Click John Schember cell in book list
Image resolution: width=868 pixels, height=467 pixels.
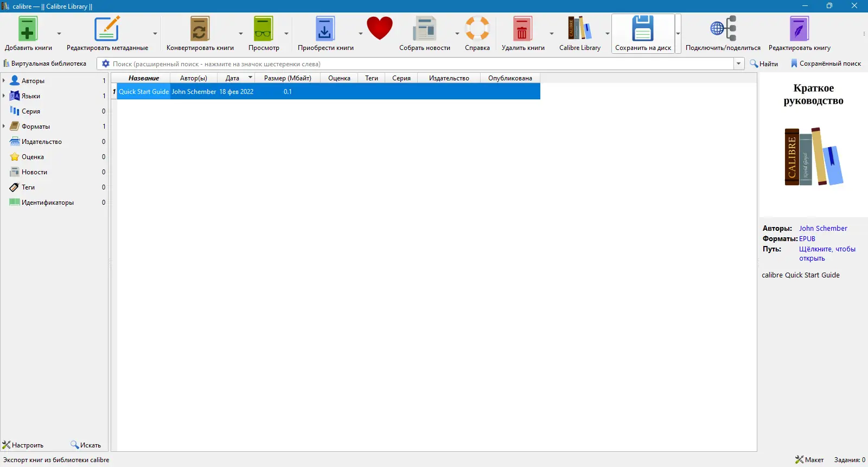(x=194, y=92)
